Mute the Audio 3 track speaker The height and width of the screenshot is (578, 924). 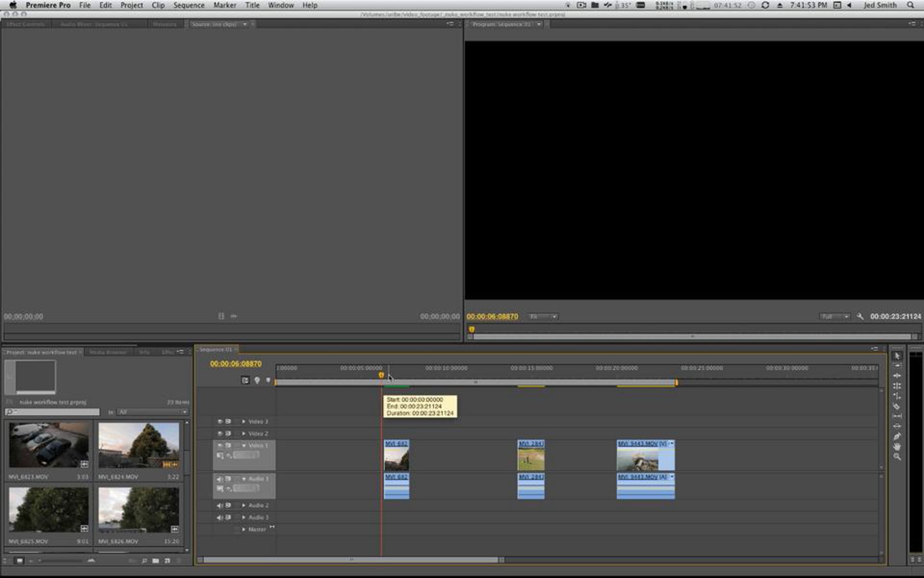tap(219, 518)
